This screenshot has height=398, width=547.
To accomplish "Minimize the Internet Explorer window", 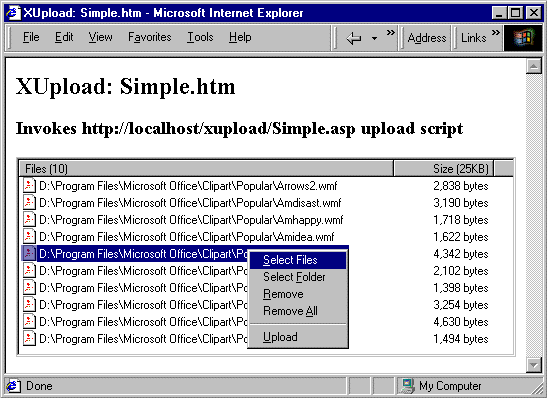I will tap(499, 13).
